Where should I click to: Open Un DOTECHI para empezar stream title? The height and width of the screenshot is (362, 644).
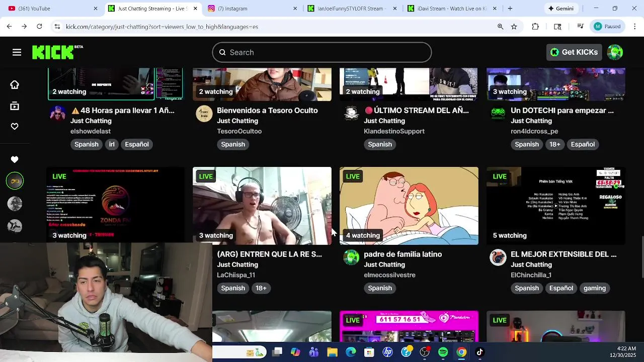tap(562, 111)
